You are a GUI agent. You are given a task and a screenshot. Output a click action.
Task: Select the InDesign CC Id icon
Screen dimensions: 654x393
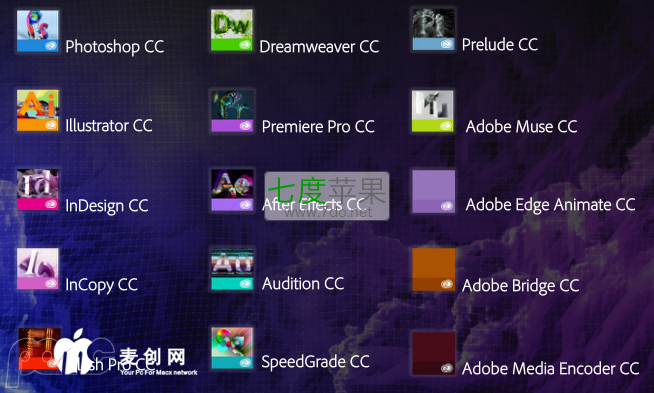pos(38,190)
